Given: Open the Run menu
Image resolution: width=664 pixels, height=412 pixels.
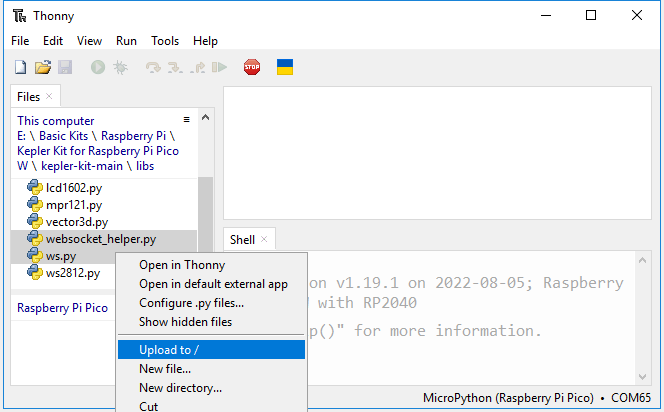Looking at the screenshot, I should (126, 41).
